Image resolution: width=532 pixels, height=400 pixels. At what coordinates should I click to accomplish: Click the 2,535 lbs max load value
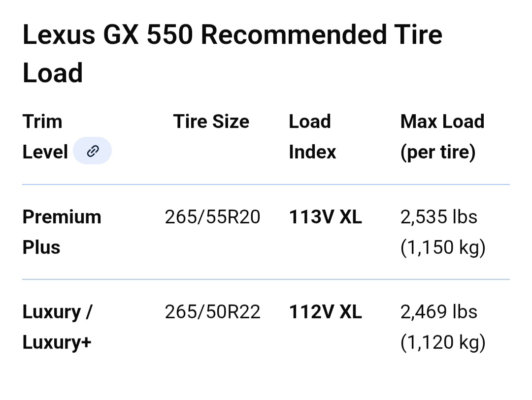pyautogui.click(x=438, y=217)
